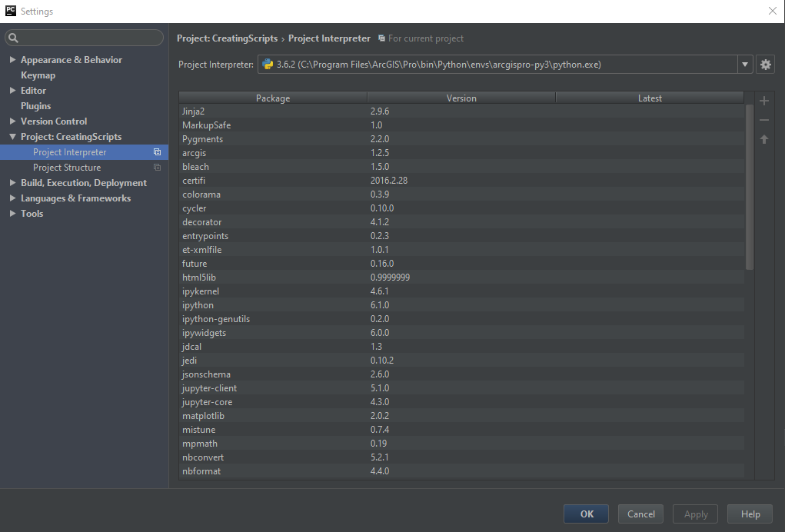The width and height of the screenshot is (785, 532).
Task: Click the For current project icon
Action: pyautogui.click(x=381, y=38)
